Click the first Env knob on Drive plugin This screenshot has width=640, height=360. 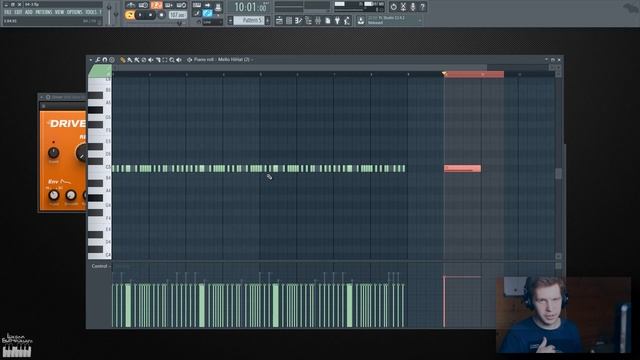coord(53,195)
